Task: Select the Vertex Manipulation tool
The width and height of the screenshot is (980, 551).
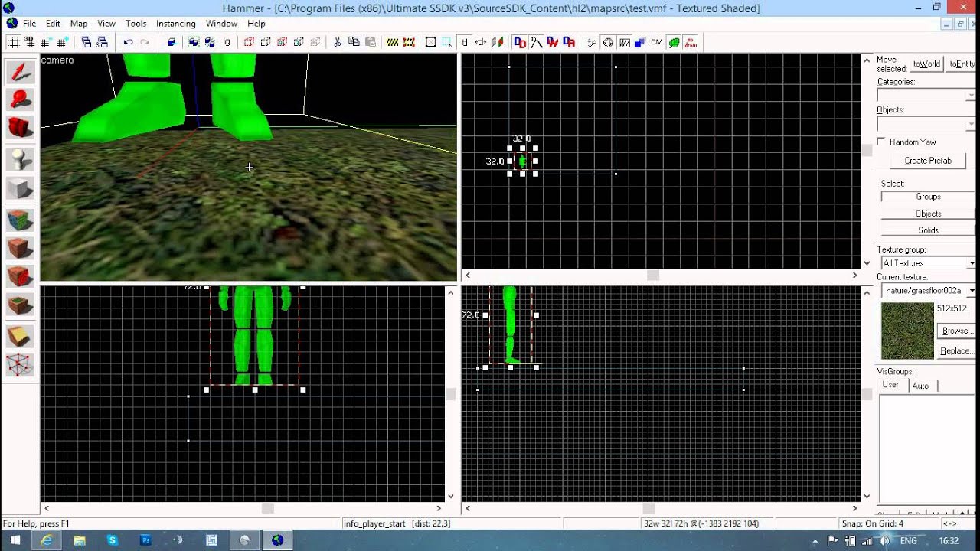Action: [21, 364]
